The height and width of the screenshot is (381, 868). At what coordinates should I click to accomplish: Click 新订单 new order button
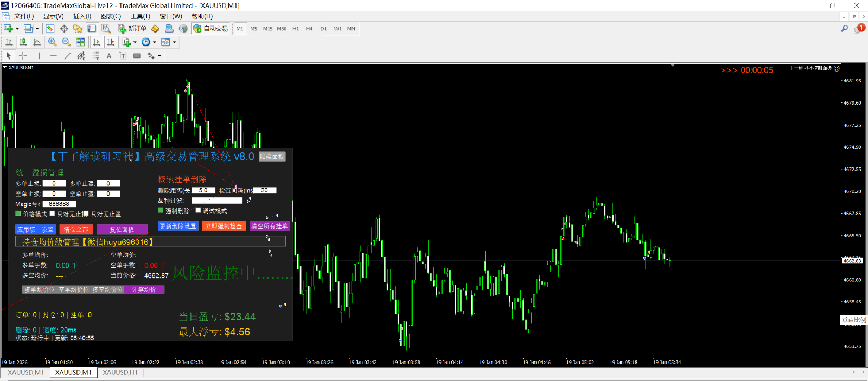(132, 28)
